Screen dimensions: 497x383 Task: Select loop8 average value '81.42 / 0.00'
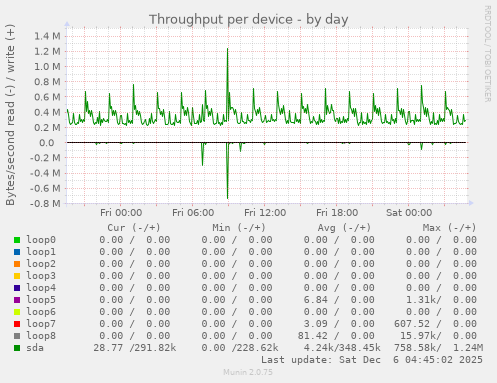(336, 336)
